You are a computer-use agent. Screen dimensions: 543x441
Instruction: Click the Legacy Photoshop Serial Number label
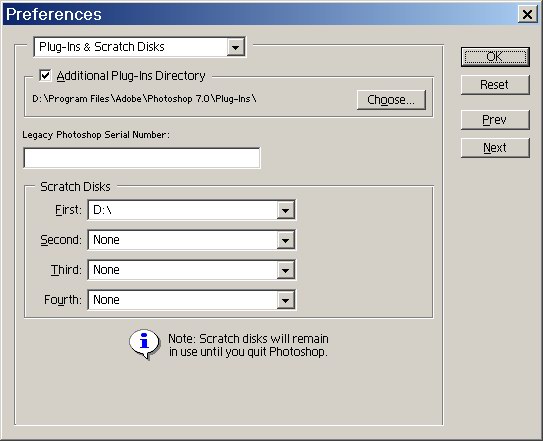(x=96, y=135)
